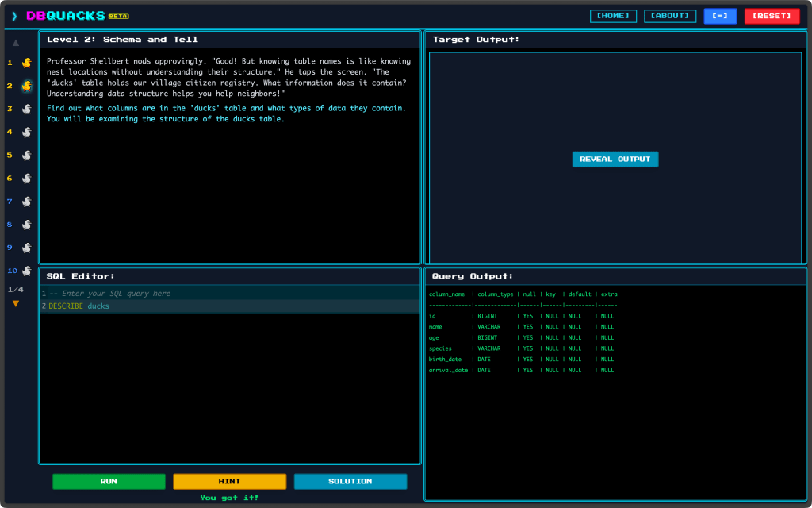Go to next level page arrow

pos(16,304)
